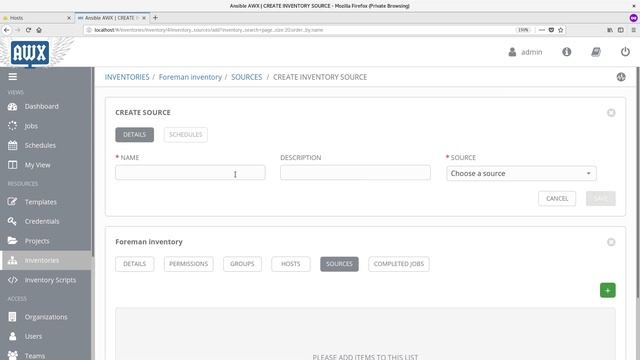Open the Foreman inventory Details tab
The width and height of the screenshot is (640, 360).
coord(135,264)
